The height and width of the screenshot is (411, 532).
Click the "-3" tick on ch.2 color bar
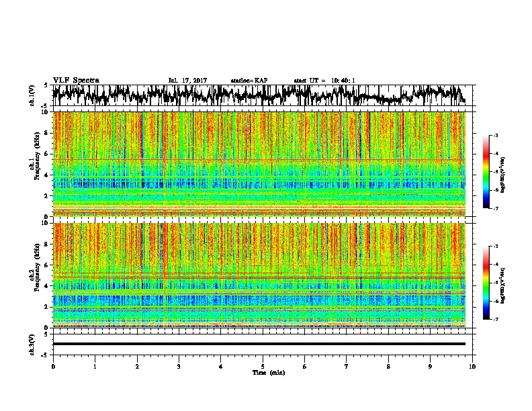(x=495, y=246)
